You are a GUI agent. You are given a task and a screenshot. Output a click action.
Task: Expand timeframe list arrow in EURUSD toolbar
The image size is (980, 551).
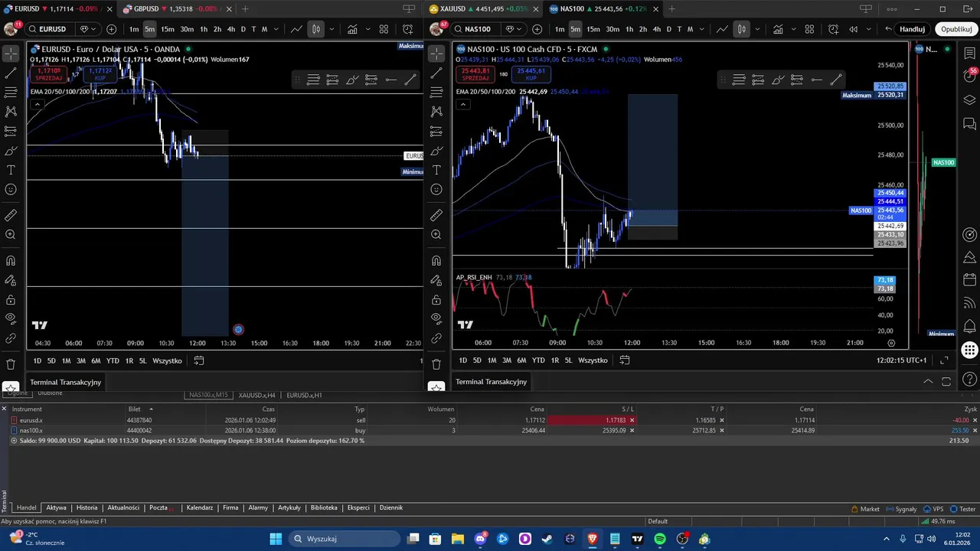(x=275, y=29)
